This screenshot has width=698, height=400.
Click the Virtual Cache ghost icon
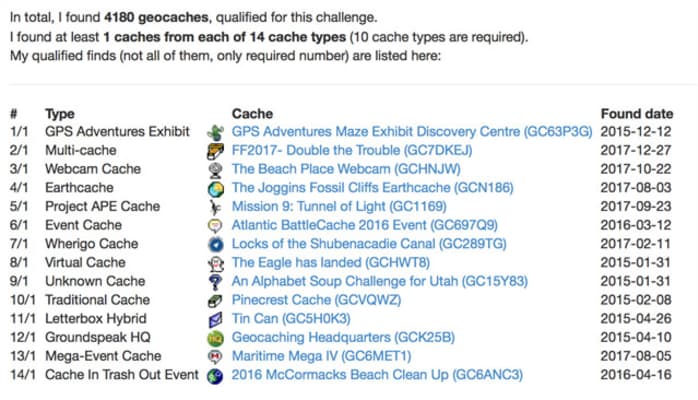coord(213,263)
